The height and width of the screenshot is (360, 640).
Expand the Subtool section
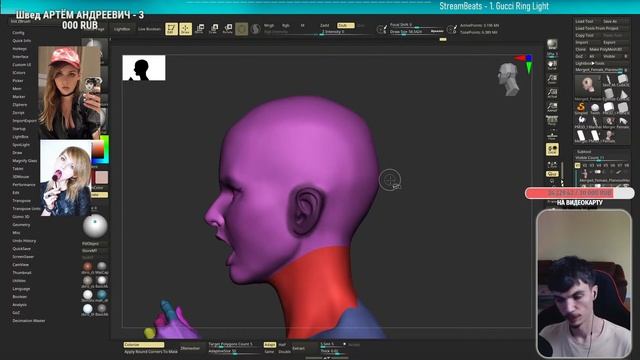pyautogui.click(x=584, y=151)
